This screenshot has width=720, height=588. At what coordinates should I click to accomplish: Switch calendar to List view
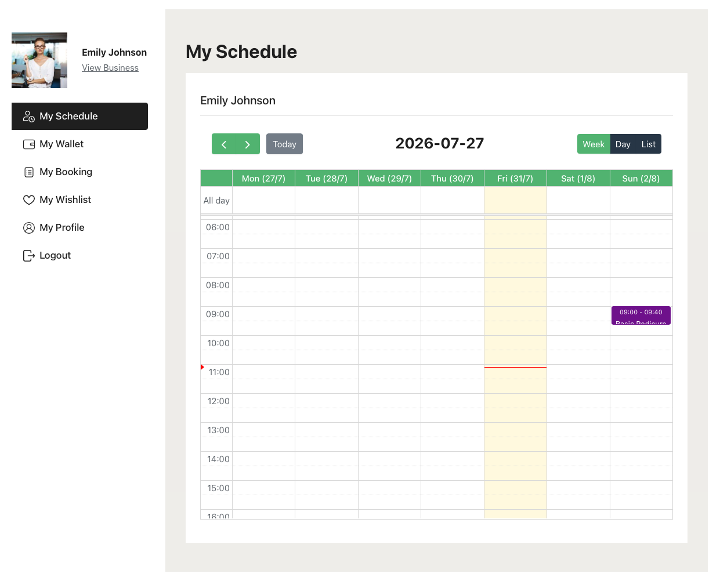point(649,144)
